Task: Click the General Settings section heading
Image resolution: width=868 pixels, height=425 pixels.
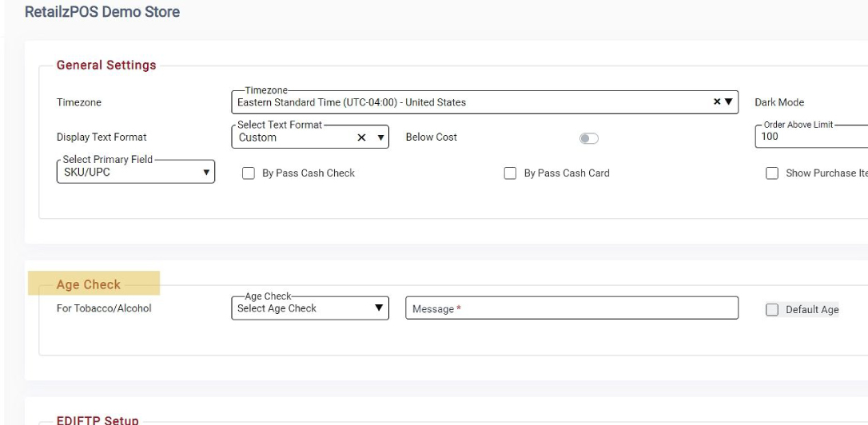Action: (x=106, y=66)
